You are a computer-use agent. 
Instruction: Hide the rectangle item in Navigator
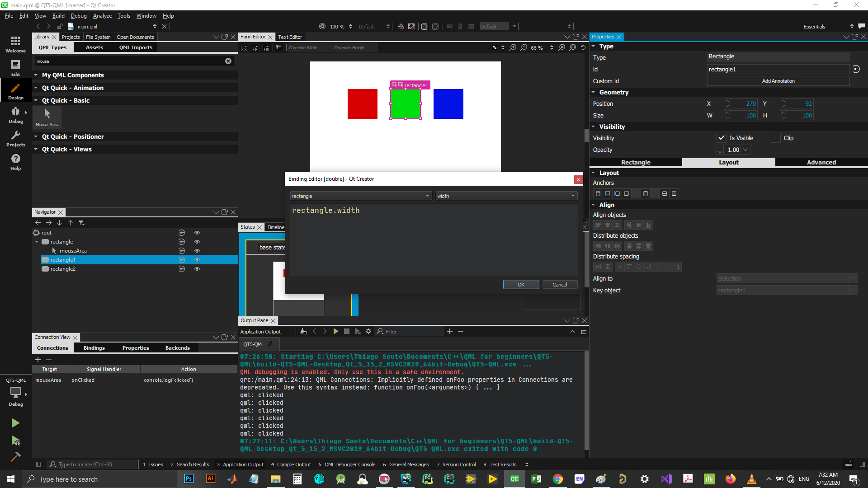pyautogui.click(x=197, y=242)
